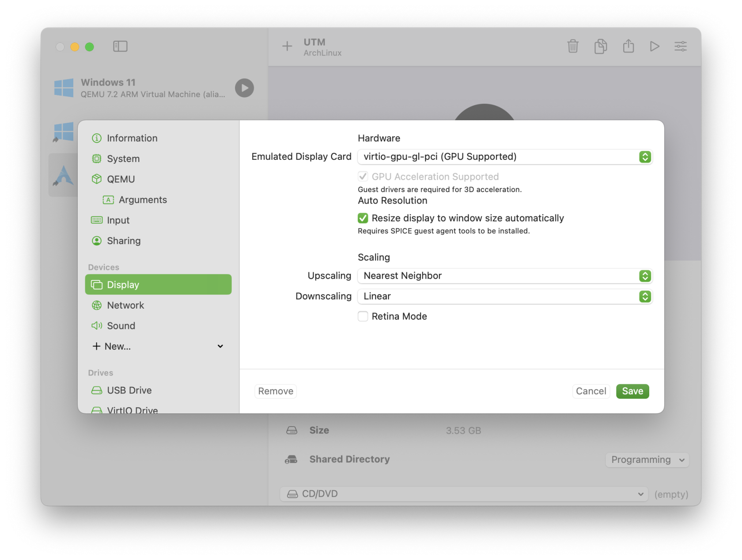Click the Shared Directory drive icon
The image size is (742, 560).
pos(291,459)
